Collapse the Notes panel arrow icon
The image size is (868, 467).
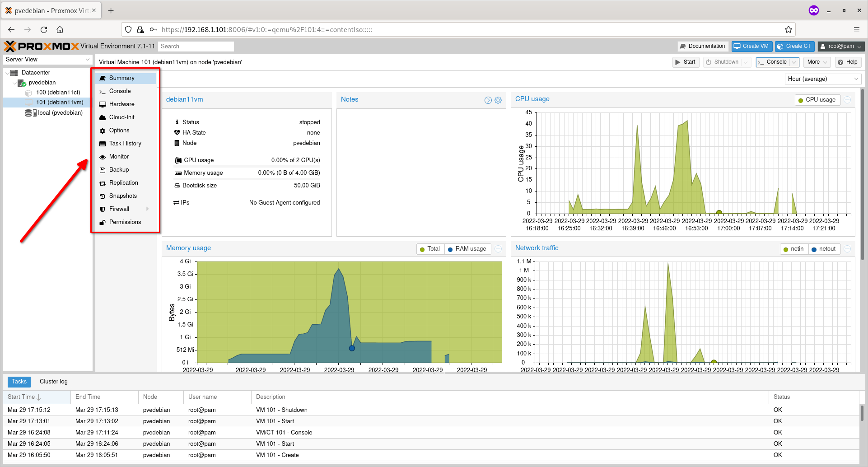point(488,100)
